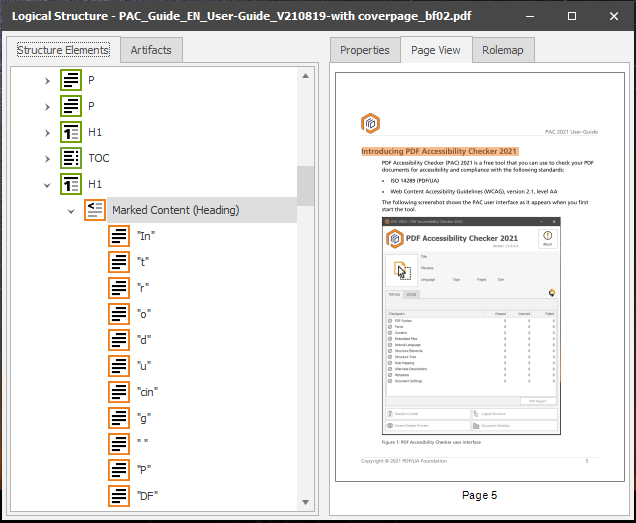
Task: Minimize the Logical Structure window
Action: click(x=530, y=16)
